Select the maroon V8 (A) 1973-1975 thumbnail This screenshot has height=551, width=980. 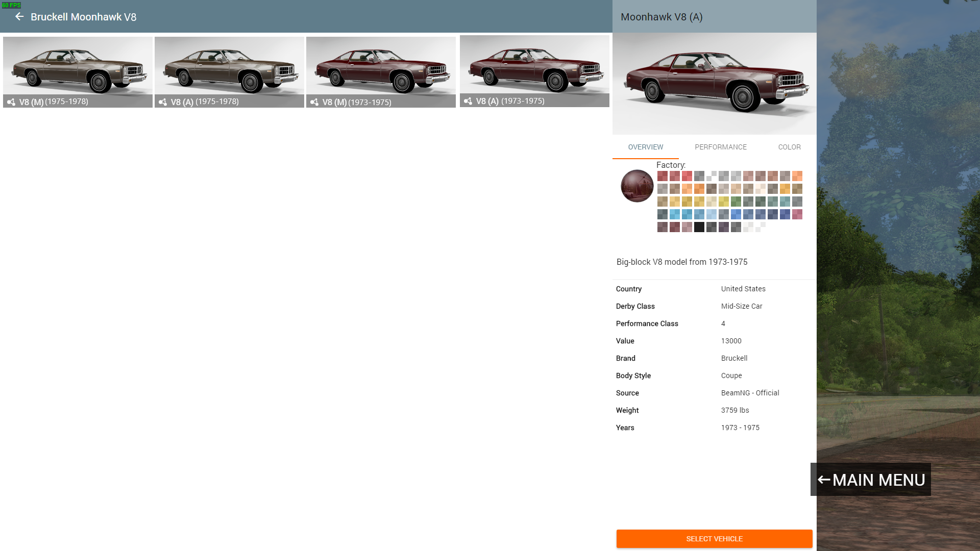[534, 71]
